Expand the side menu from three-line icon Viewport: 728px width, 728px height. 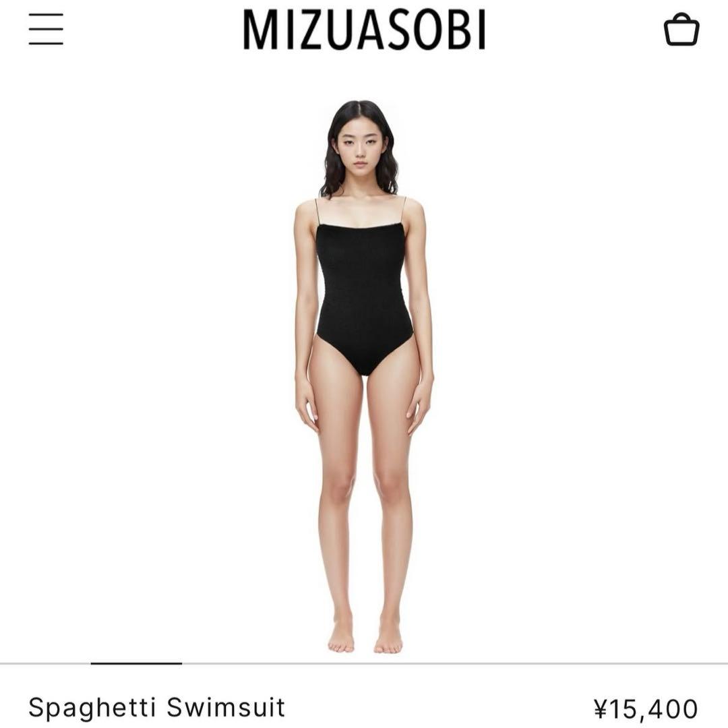[x=46, y=29]
